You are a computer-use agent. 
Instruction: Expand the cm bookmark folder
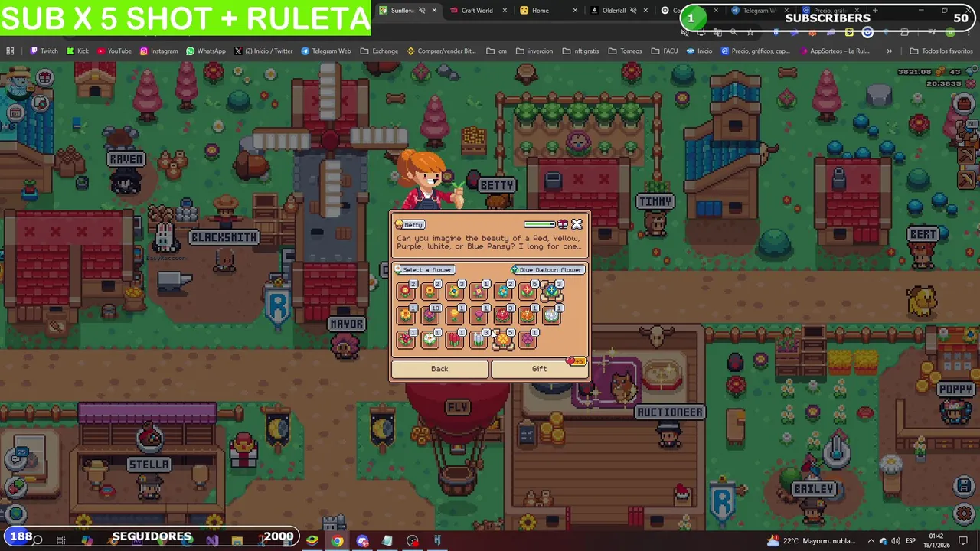[x=497, y=51]
